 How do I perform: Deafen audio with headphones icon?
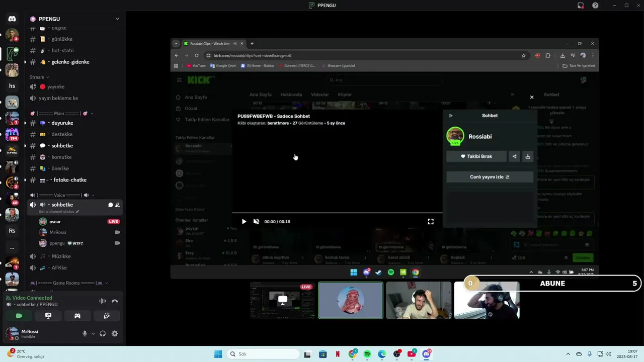click(103, 333)
